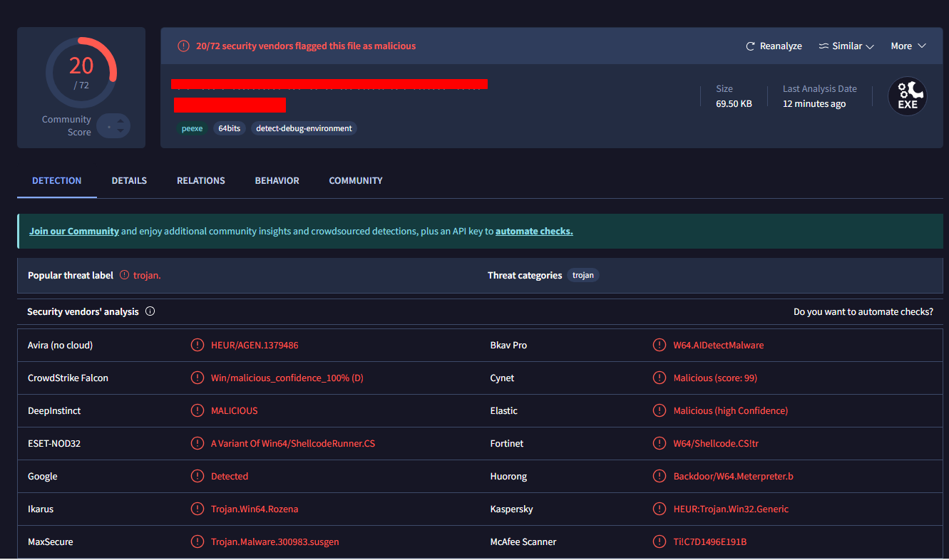The width and height of the screenshot is (949, 560).
Task: Click the trojan threat category chip
Action: (x=583, y=275)
